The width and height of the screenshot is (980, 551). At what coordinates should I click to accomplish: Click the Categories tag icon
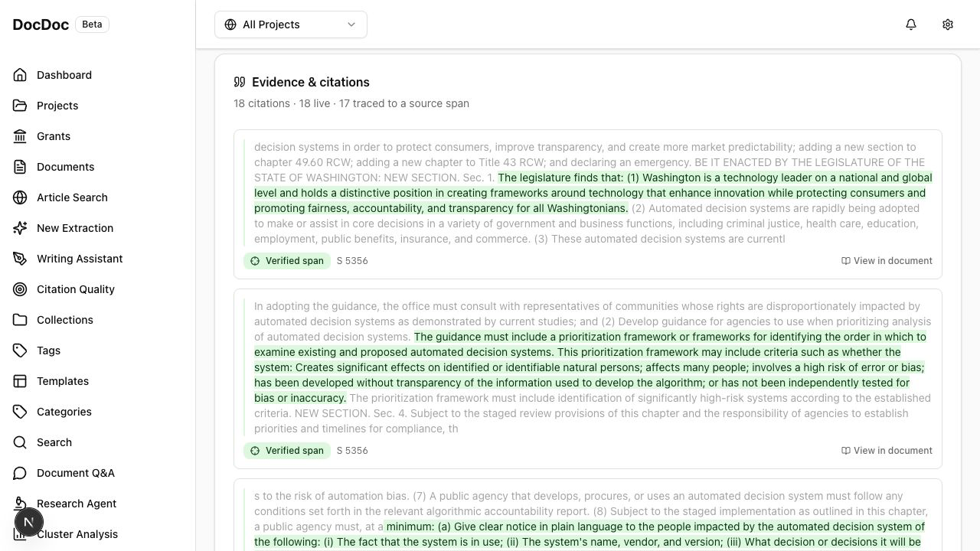coord(20,412)
